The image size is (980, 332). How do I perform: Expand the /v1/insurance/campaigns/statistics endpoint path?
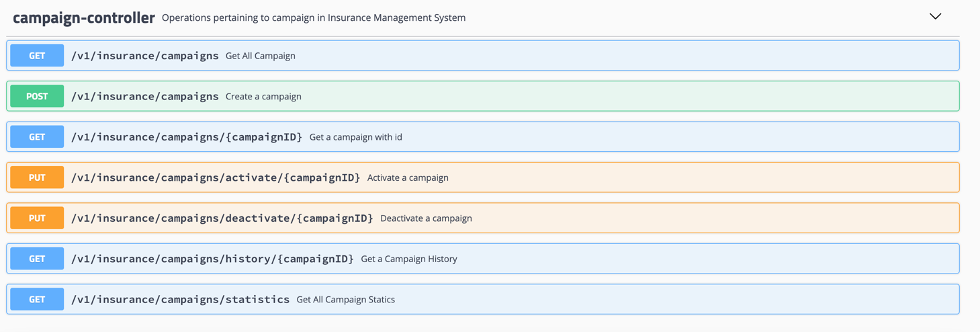point(180,299)
